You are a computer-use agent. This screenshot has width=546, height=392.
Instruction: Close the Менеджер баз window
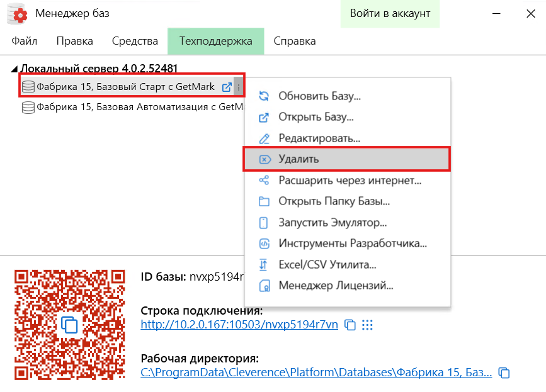[x=531, y=14]
